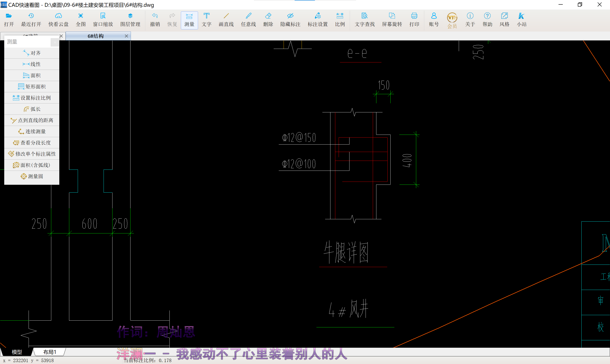The height and width of the screenshot is (364, 610).
Task: Select the 任意线 freehand line tool
Action: 248,20
